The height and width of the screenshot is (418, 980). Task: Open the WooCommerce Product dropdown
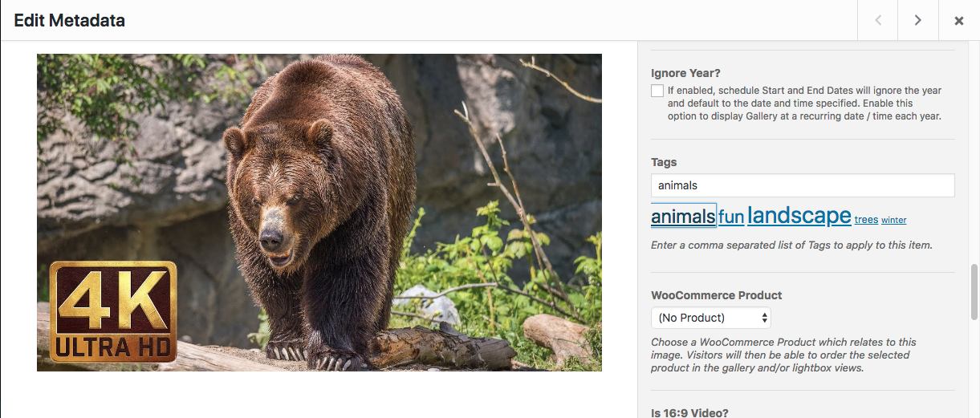coord(711,318)
